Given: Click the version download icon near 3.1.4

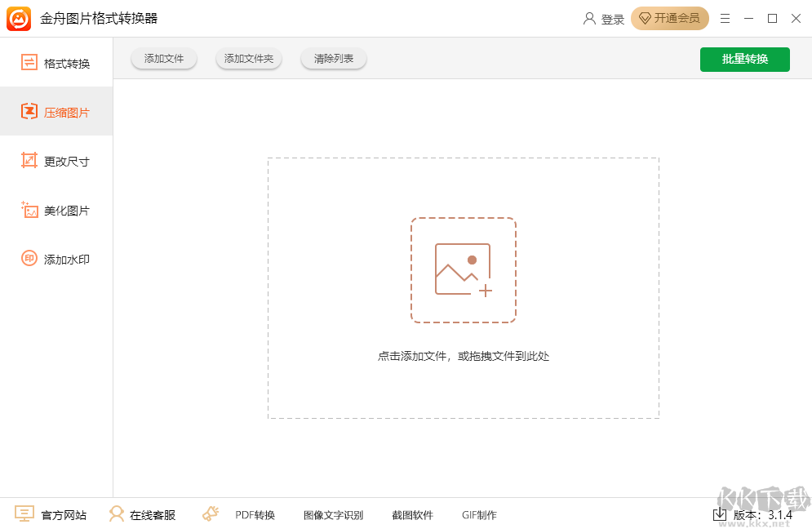Looking at the screenshot, I should point(720,514).
